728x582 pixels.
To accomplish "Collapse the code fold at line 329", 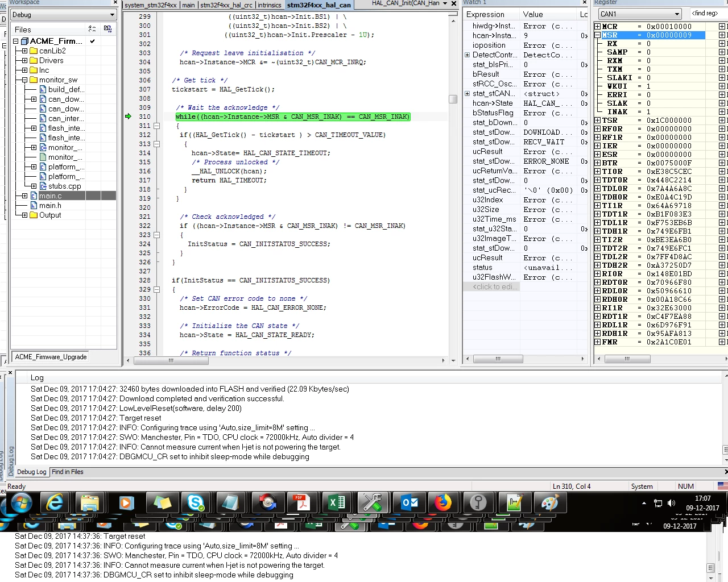I will (x=156, y=289).
